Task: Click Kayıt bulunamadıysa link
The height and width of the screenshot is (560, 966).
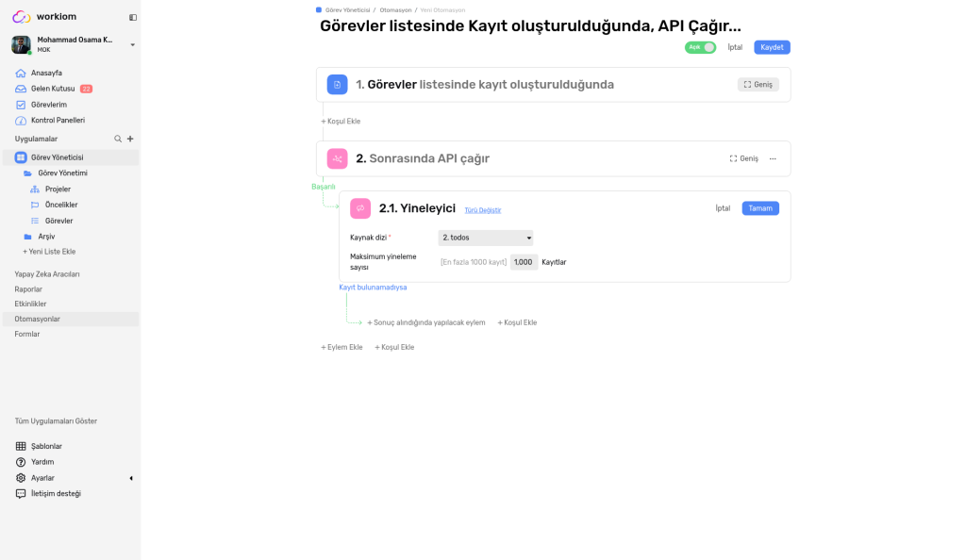Action: [x=373, y=288]
